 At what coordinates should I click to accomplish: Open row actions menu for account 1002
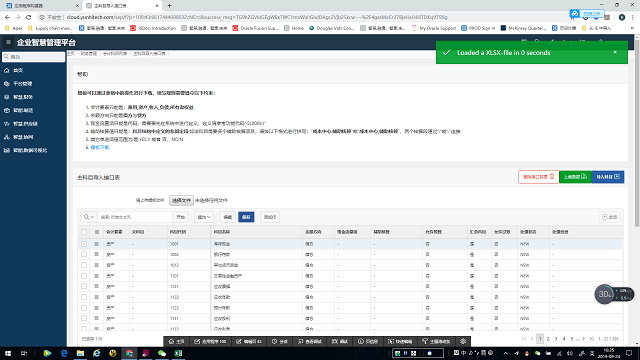(97, 254)
